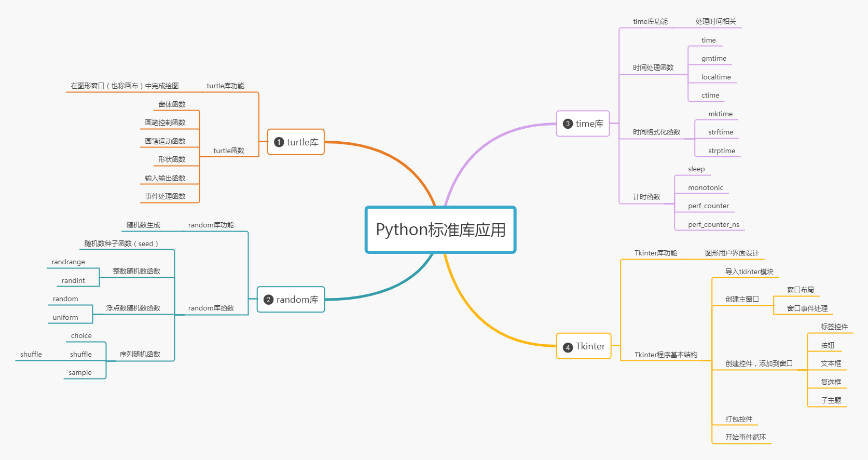Select the localtime leaf
This screenshot has height=460, width=868.
pyautogui.click(x=716, y=77)
